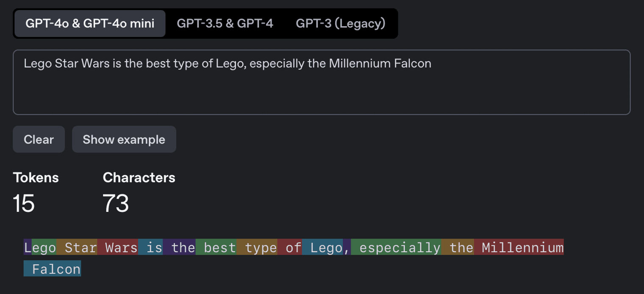Click the red ' Wars' token
Viewport: 644px width, 294px height.
(x=118, y=247)
